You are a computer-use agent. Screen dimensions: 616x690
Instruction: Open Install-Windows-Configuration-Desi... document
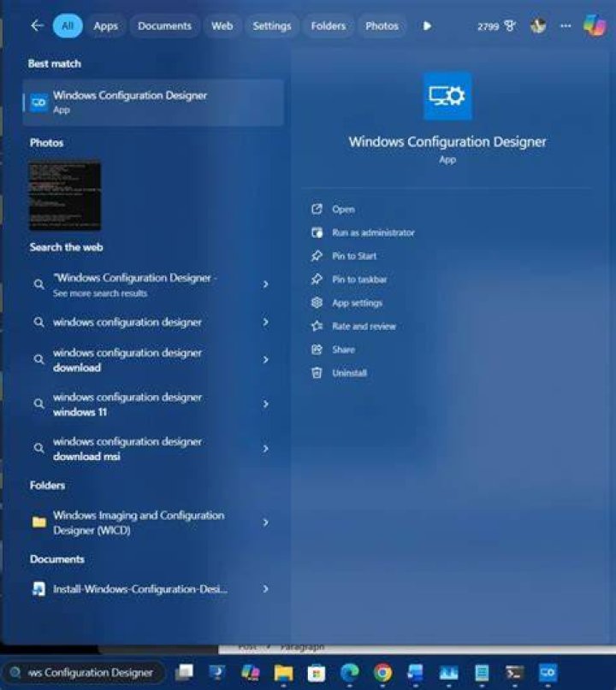coord(140,589)
